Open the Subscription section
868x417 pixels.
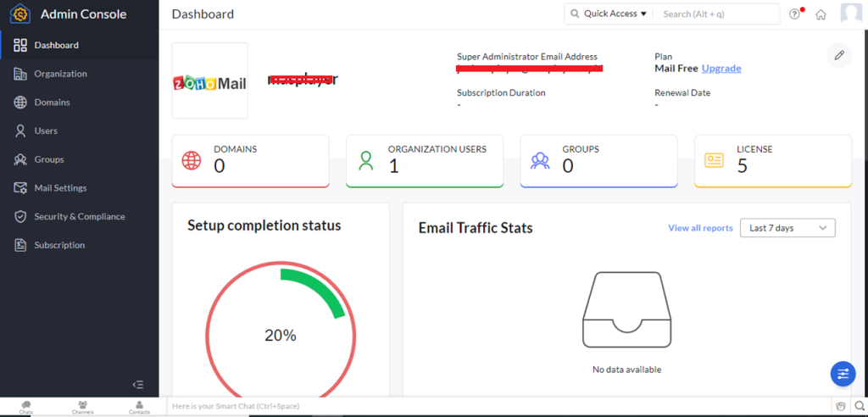point(80,245)
